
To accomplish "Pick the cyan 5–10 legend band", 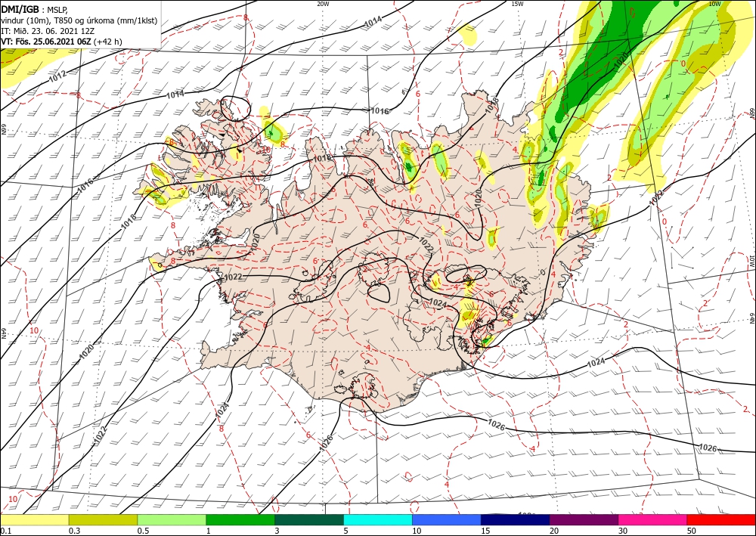I will pyautogui.click(x=378, y=519).
